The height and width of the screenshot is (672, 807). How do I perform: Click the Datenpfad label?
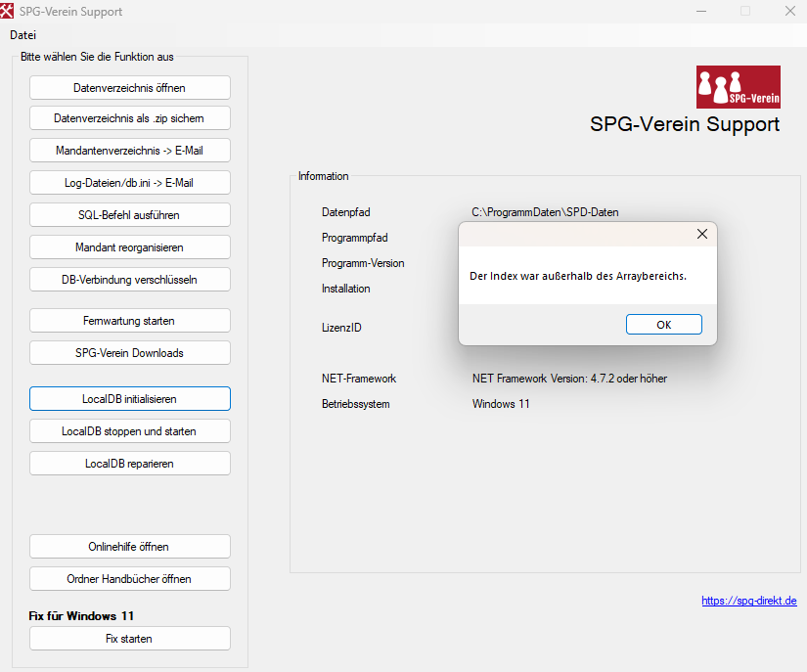[x=346, y=212]
